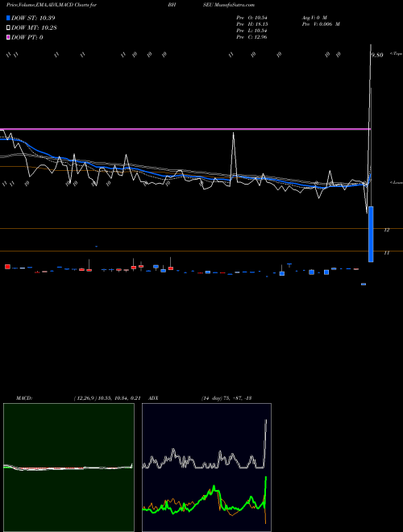The height and width of the screenshot is (532, 403).
Task: Click the large blue candlestick on the right
Action: click(x=371, y=234)
